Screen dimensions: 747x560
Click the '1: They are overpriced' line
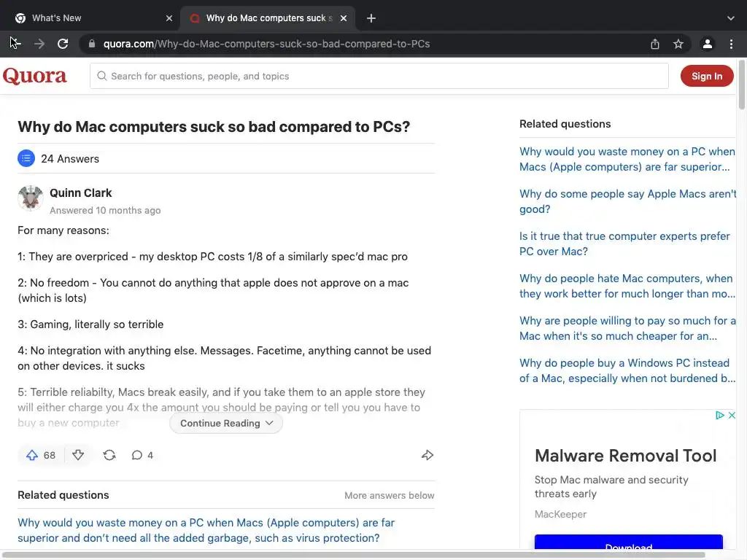pos(212,257)
